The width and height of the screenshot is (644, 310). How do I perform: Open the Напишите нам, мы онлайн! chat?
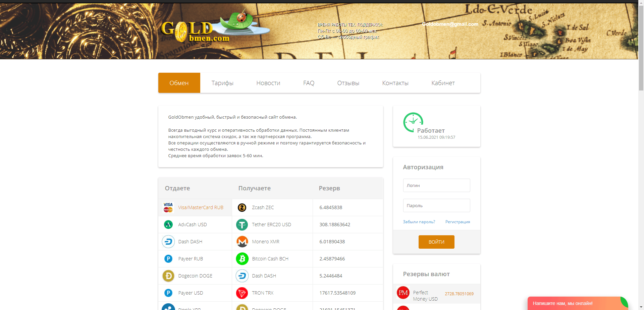click(578, 303)
